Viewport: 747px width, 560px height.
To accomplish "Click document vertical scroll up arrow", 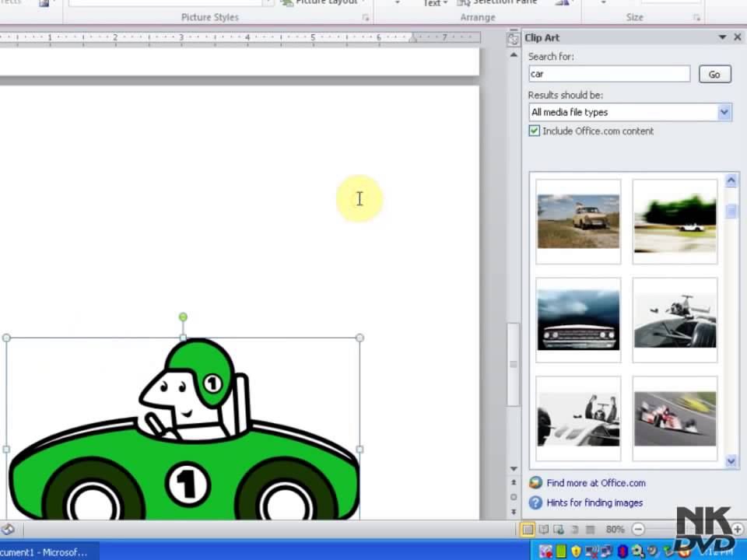I will click(x=514, y=55).
